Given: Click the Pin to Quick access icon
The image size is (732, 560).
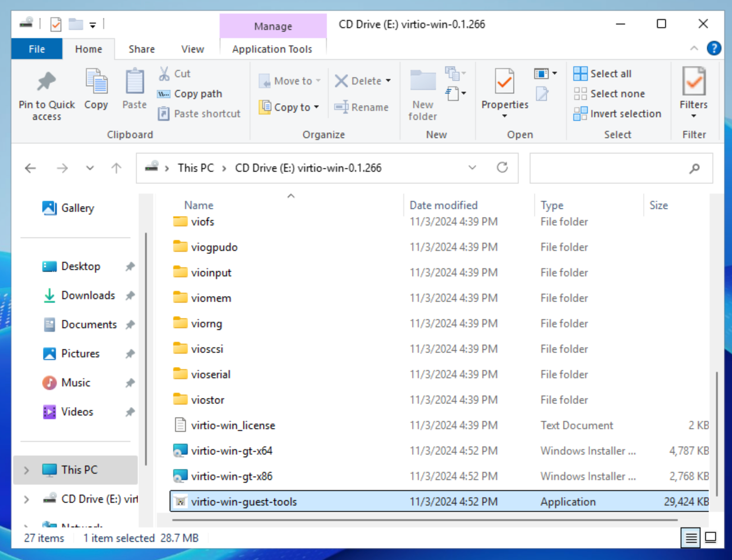Looking at the screenshot, I should 46,81.
